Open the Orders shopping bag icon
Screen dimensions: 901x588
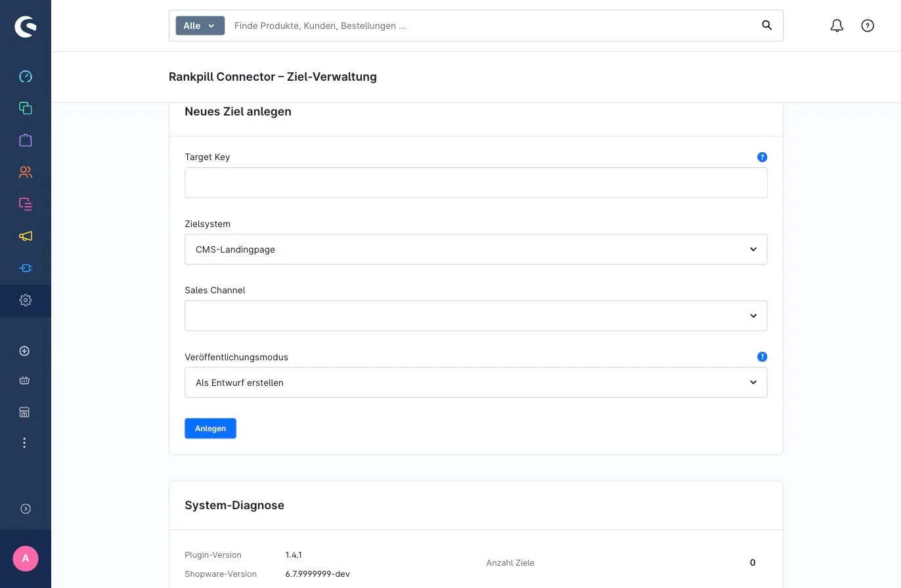26,140
